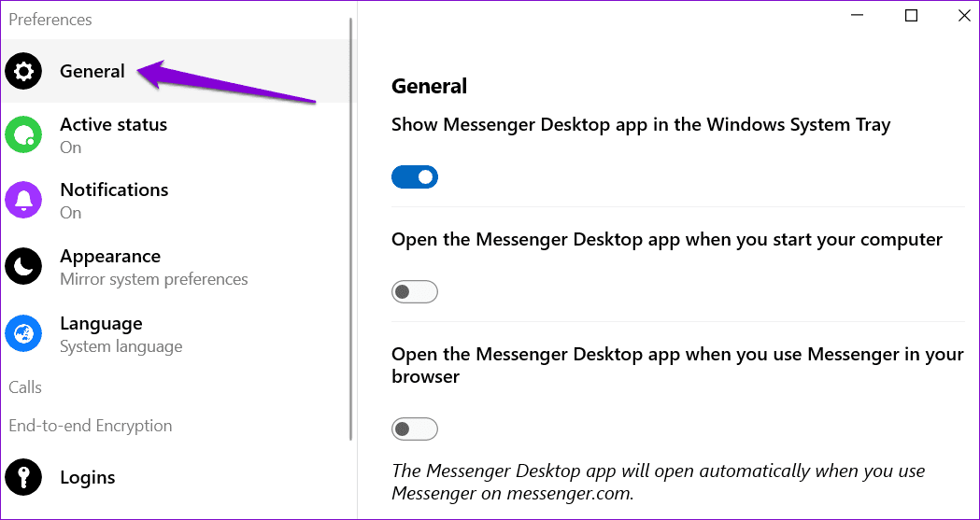The width and height of the screenshot is (980, 520).
Task: Select the Appearance settings item
Action: 175,267
